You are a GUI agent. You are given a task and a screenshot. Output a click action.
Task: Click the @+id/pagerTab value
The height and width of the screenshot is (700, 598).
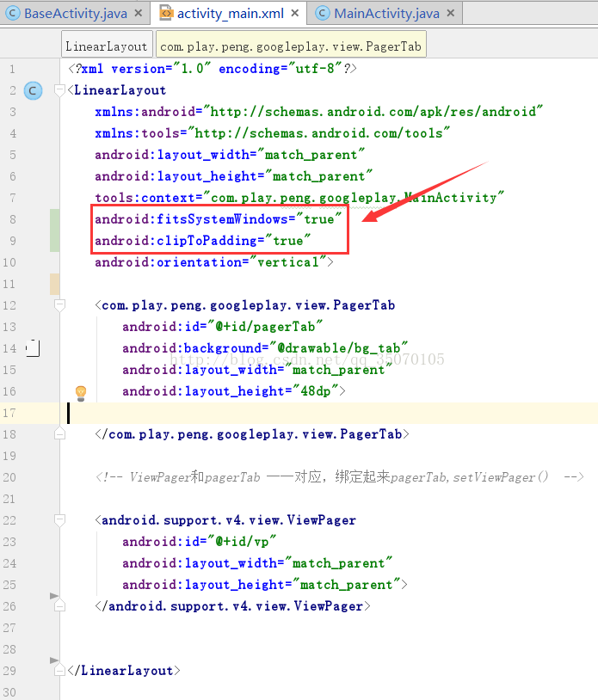[x=265, y=327]
